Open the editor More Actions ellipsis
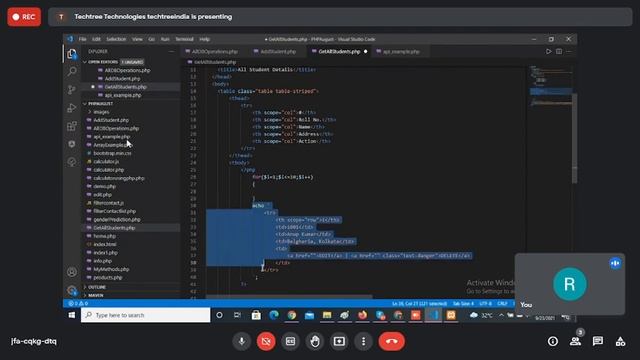The image size is (640, 360). (569, 51)
